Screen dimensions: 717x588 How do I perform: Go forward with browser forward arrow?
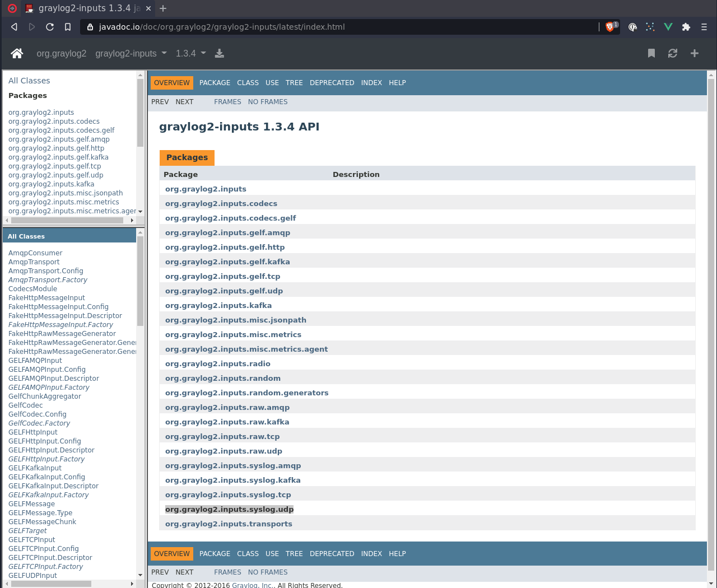click(32, 27)
